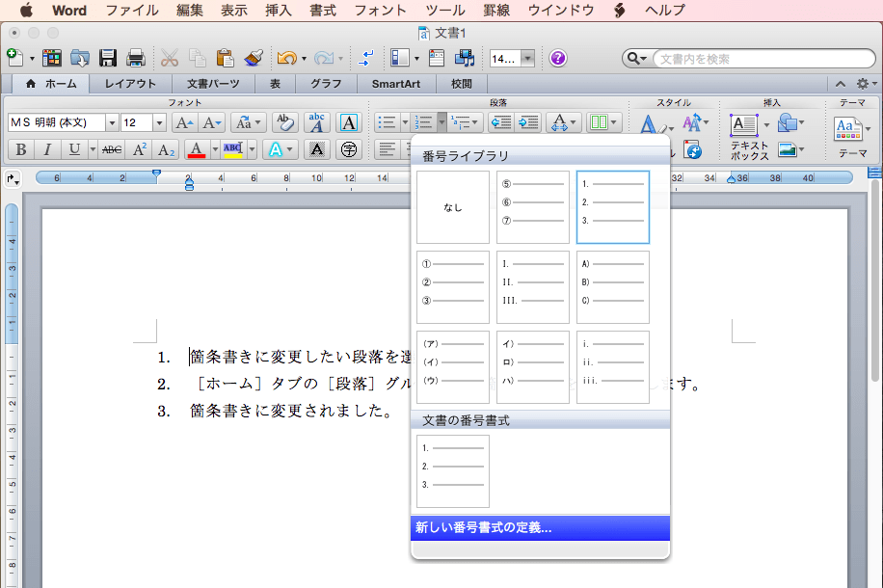
Task: Click the Redo arrow icon
Action: click(x=324, y=58)
